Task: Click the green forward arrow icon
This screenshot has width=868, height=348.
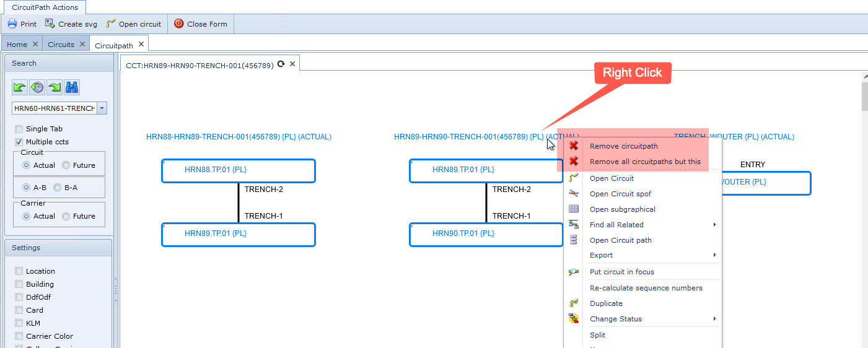Action: 55,87
